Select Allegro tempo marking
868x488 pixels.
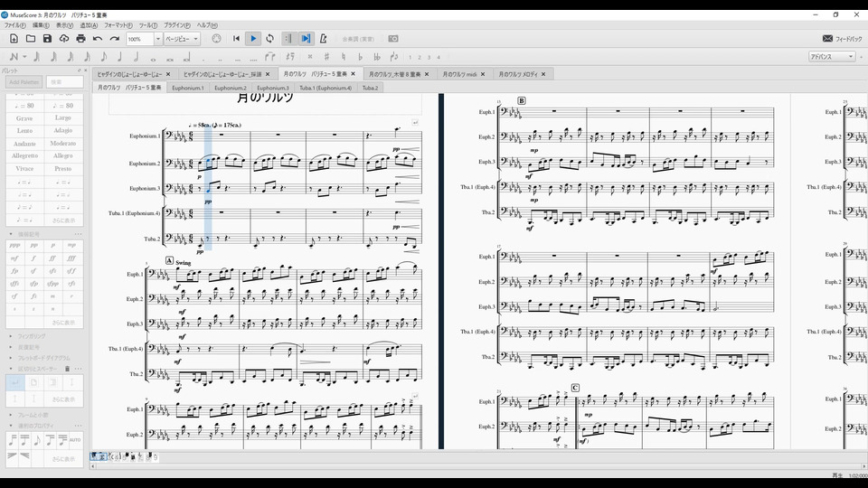pos(63,156)
